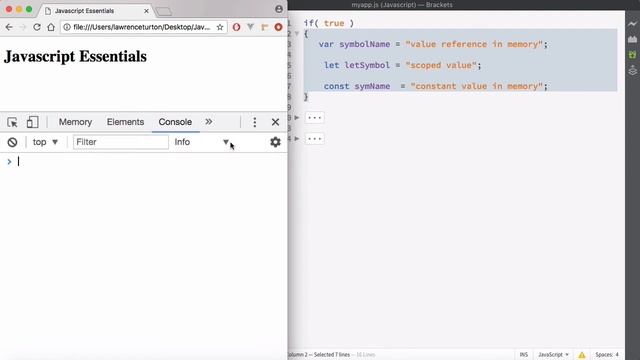The image size is (640, 360).
Task: Switch to Elements tab
Action: pyautogui.click(x=125, y=122)
